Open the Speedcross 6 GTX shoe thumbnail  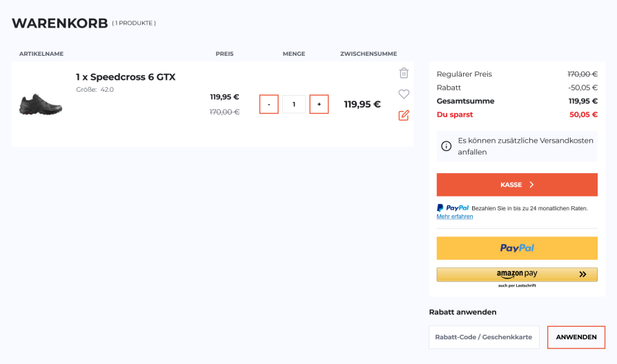(x=41, y=105)
